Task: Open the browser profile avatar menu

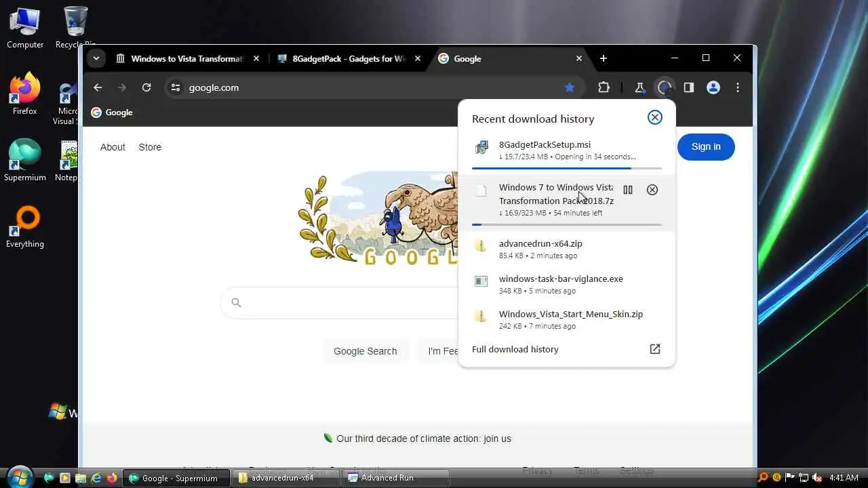Action: (713, 87)
